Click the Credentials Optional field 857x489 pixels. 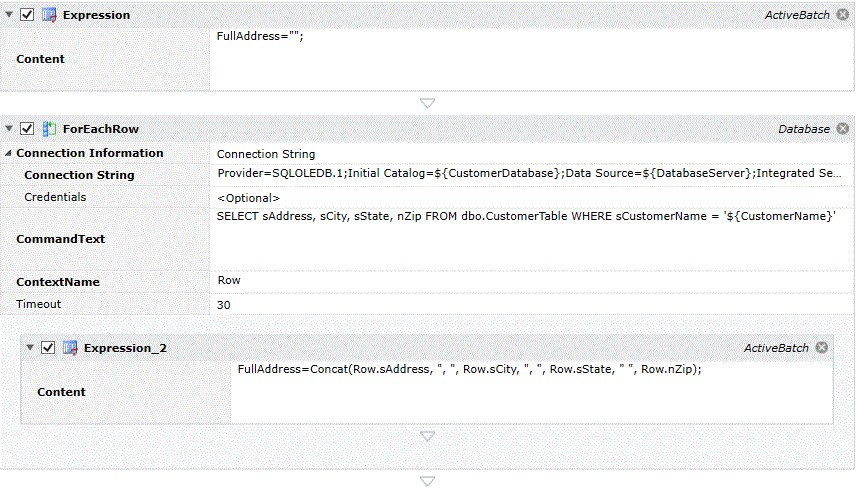(x=532, y=197)
